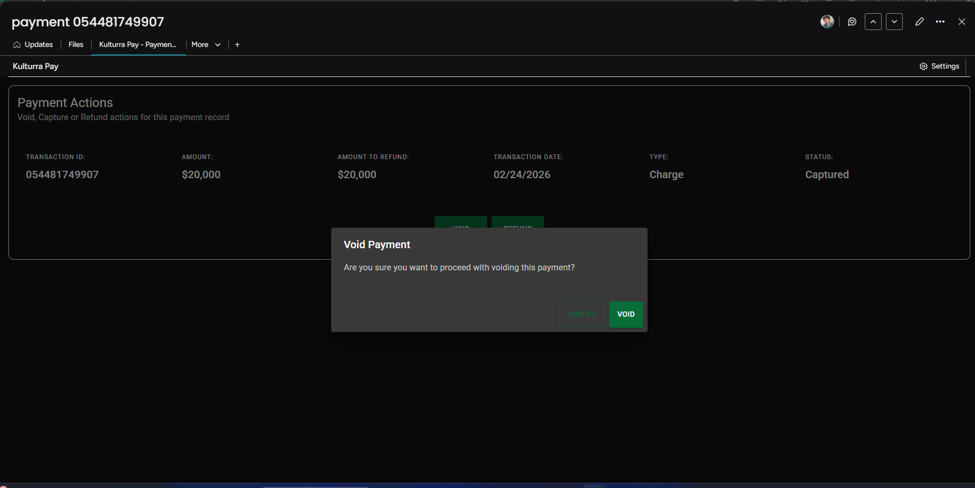
Task: Click the Captured status value
Action: tap(826, 175)
